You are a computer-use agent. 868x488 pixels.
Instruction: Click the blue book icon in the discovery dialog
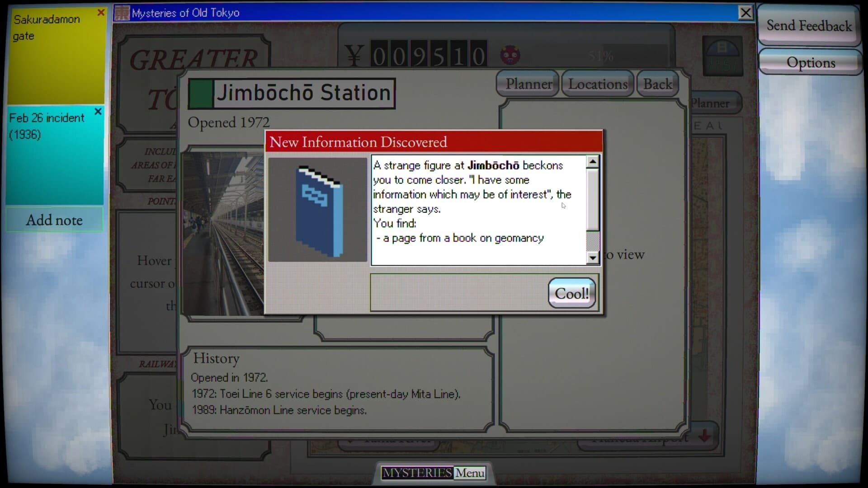coord(317,209)
